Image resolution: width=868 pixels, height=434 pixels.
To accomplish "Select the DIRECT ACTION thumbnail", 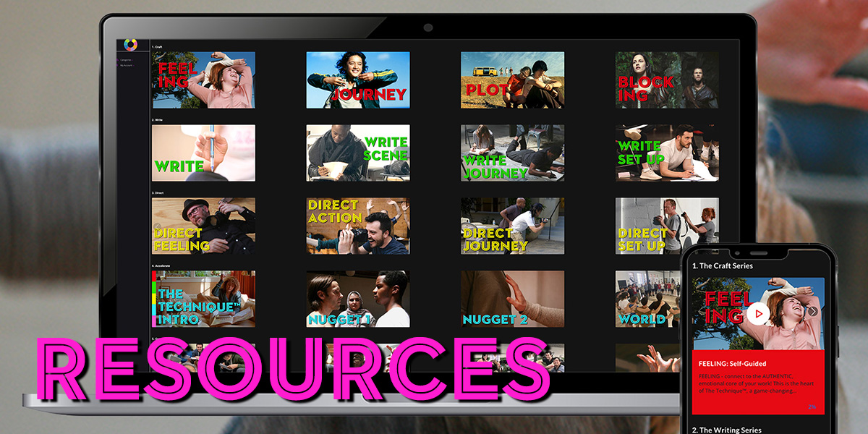I will (x=358, y=226).
